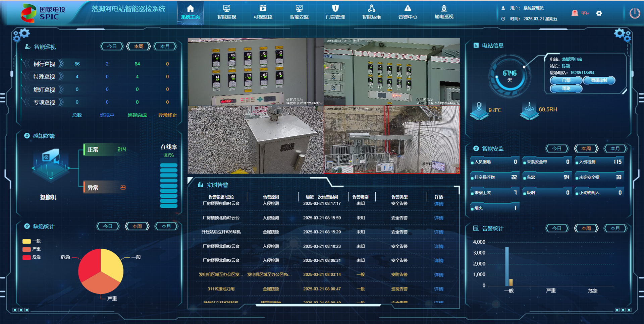Open 详情 link for first alarm row

[x=438, y=204]
